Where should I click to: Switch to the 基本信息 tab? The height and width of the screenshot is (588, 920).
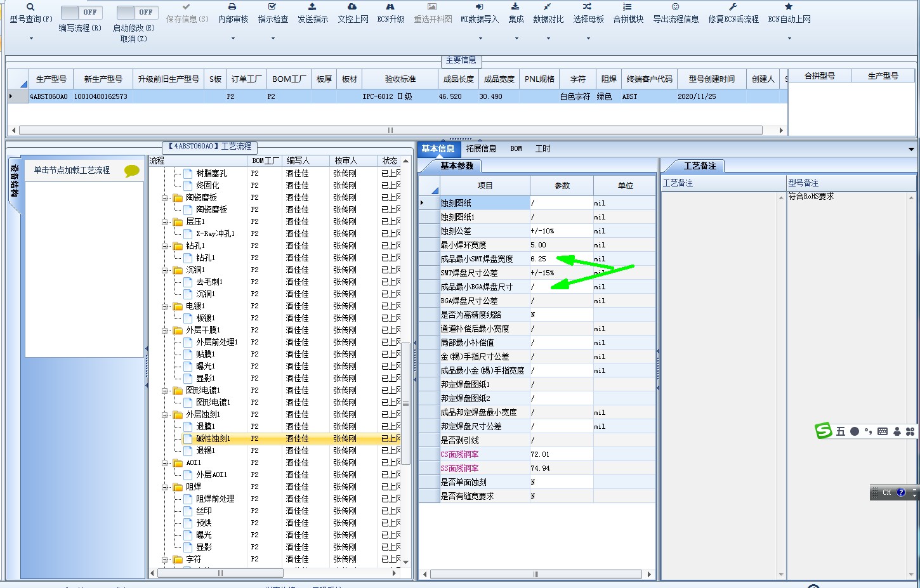click(438, 148)
